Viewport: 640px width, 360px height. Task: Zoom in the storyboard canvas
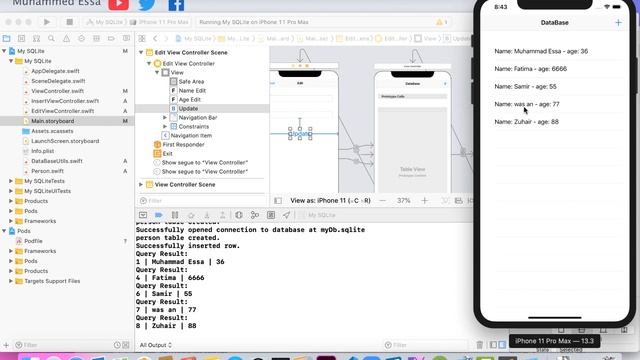424,200
